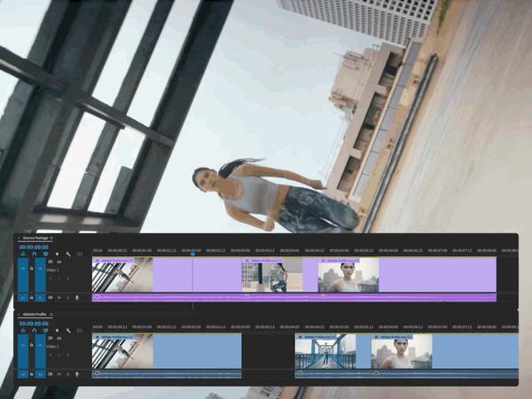532x399 pixels.
Task: Click the wrench settings icon in Source Footage timeline
Action: [x=68, y=254]
